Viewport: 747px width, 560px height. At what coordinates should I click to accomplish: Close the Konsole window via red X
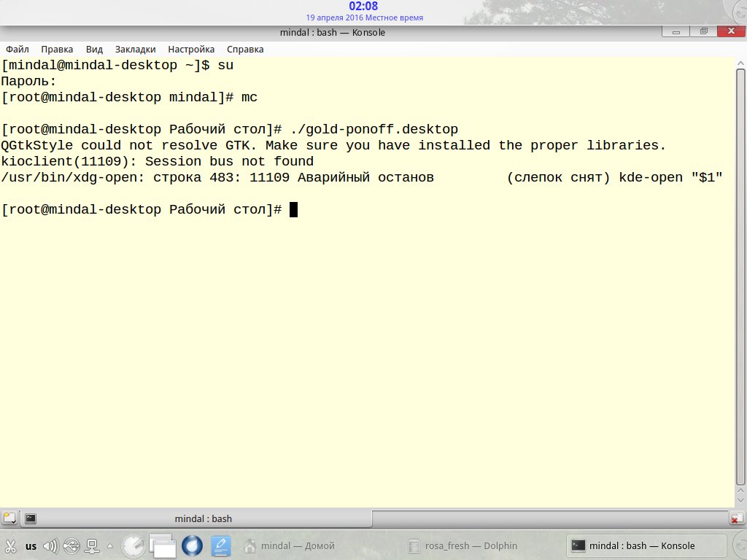[731, 31]
